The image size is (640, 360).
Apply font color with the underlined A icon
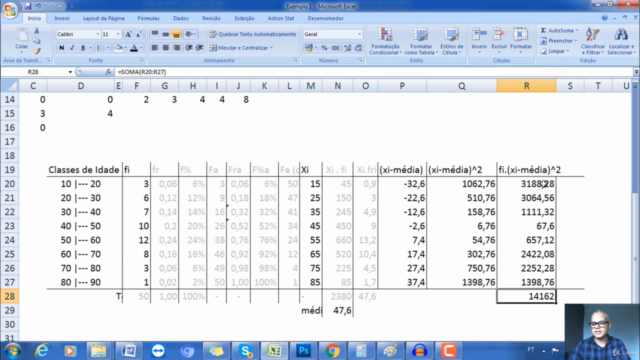133,48
